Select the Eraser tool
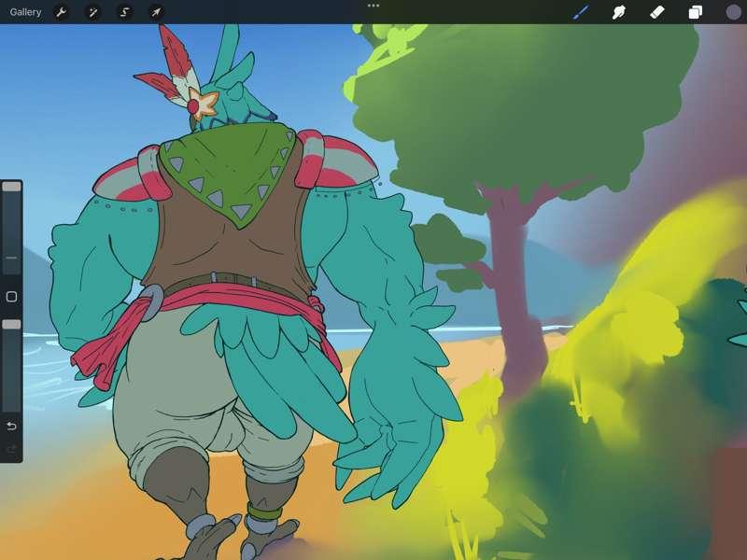 click(657, 12)
